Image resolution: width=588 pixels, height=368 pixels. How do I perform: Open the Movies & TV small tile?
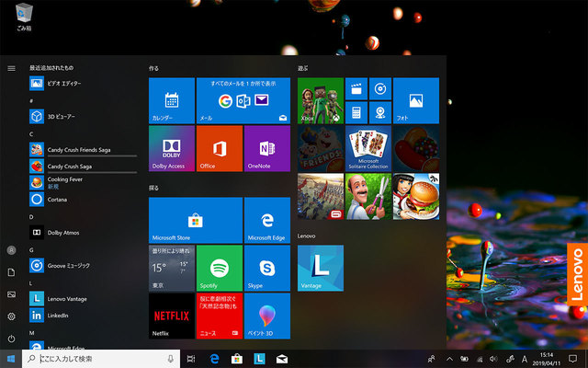(x=356, y=89)
